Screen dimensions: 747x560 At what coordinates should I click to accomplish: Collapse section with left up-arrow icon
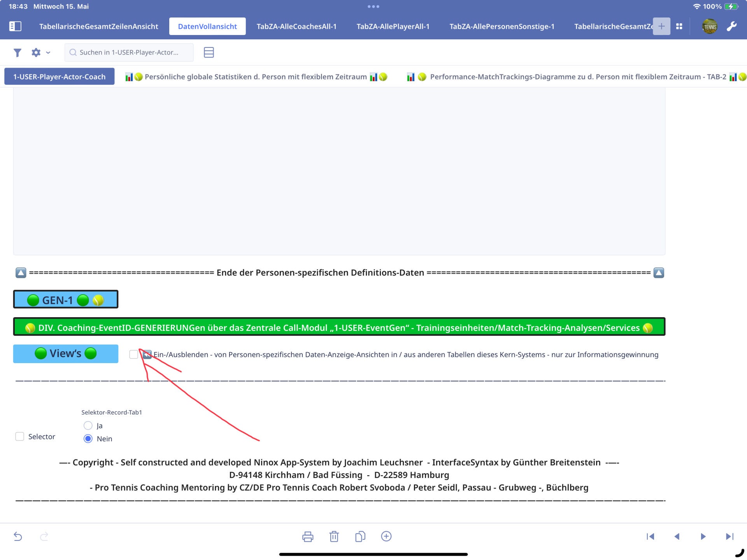tap(21, 273)
